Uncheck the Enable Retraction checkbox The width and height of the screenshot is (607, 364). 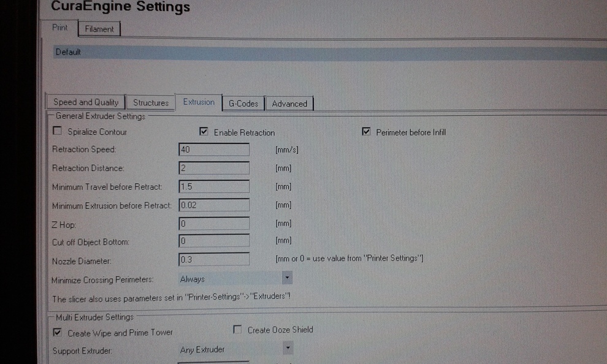click(204, 132)
